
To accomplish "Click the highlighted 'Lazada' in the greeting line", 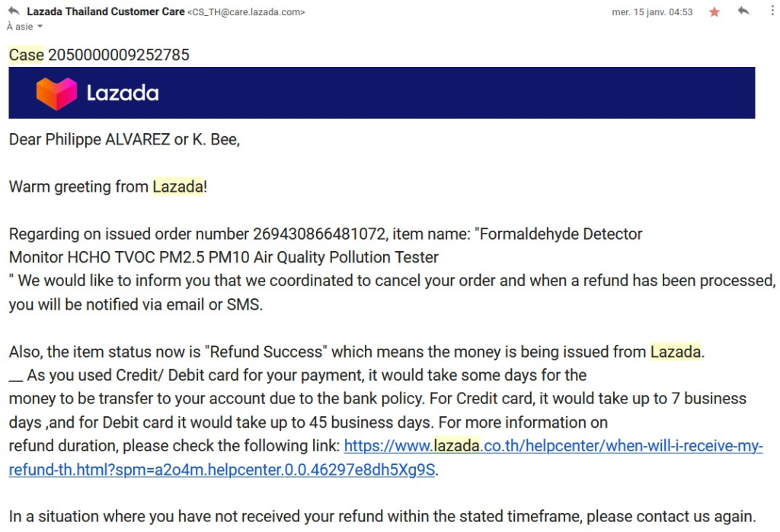I will (x=176, y=186).
